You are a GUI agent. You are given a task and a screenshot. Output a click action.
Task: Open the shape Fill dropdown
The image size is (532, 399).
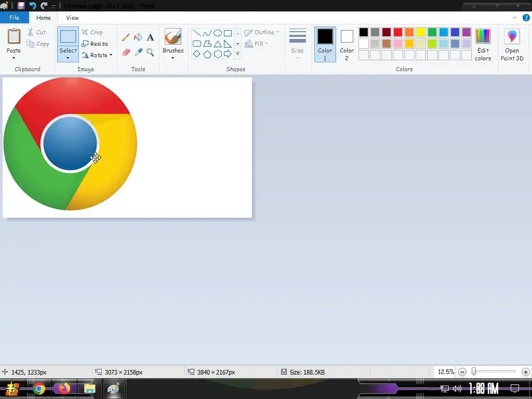click(257, 44)
